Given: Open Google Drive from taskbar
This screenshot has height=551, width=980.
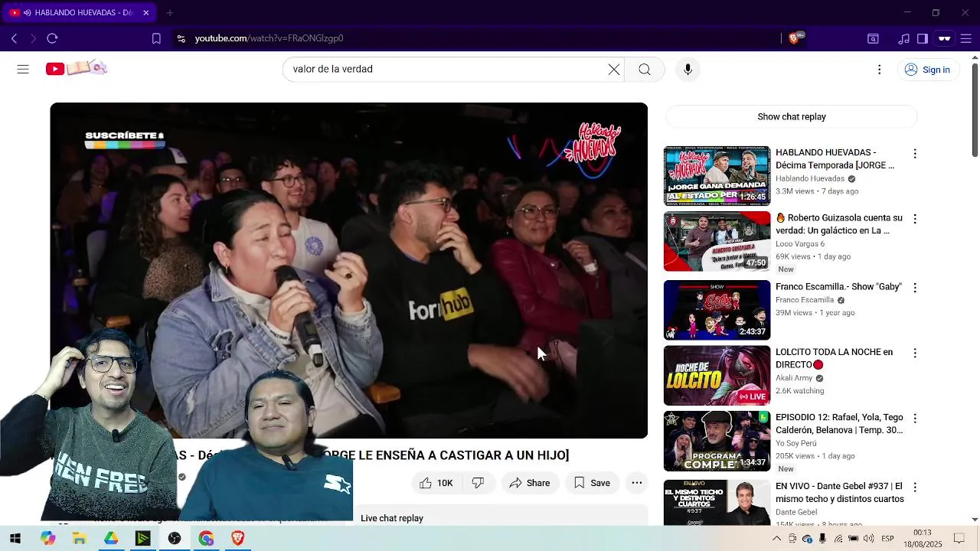Looking at the screenshot, I should tap(111, 539).
